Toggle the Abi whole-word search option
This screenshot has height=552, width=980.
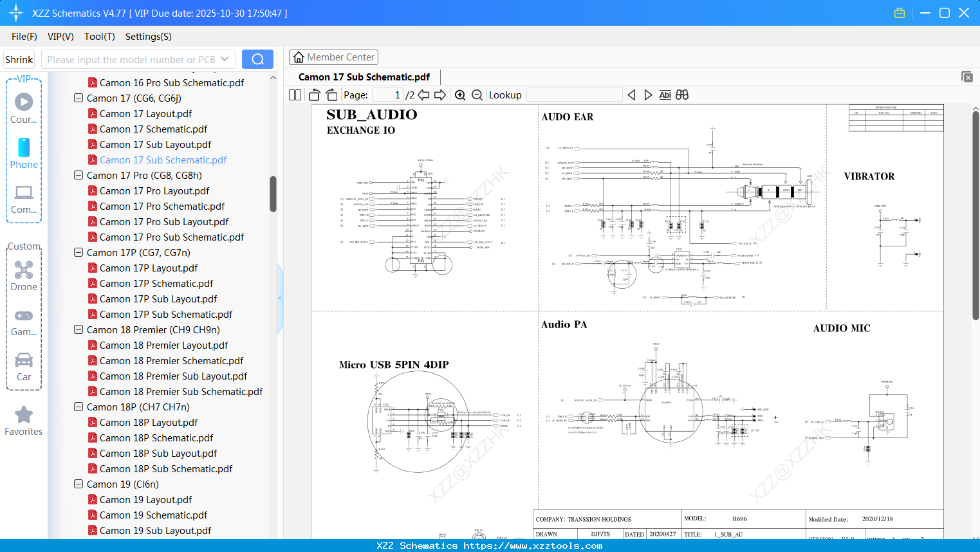pyautogui.click(x=665, y=95)
